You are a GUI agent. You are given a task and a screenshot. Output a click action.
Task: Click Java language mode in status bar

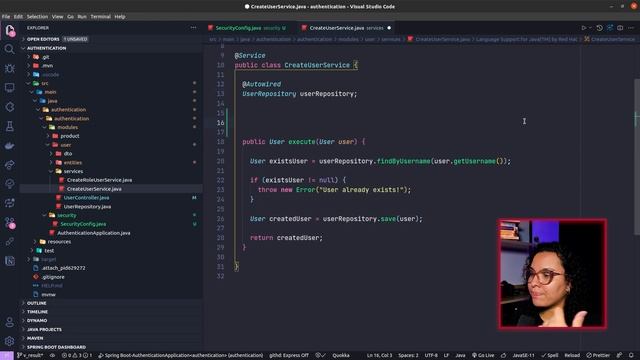(460, 356)
